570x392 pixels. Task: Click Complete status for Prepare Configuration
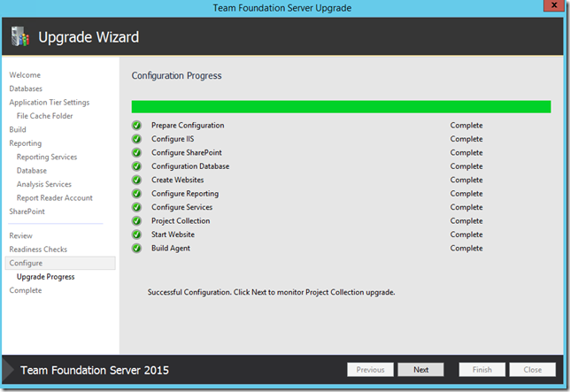point(466,126)
